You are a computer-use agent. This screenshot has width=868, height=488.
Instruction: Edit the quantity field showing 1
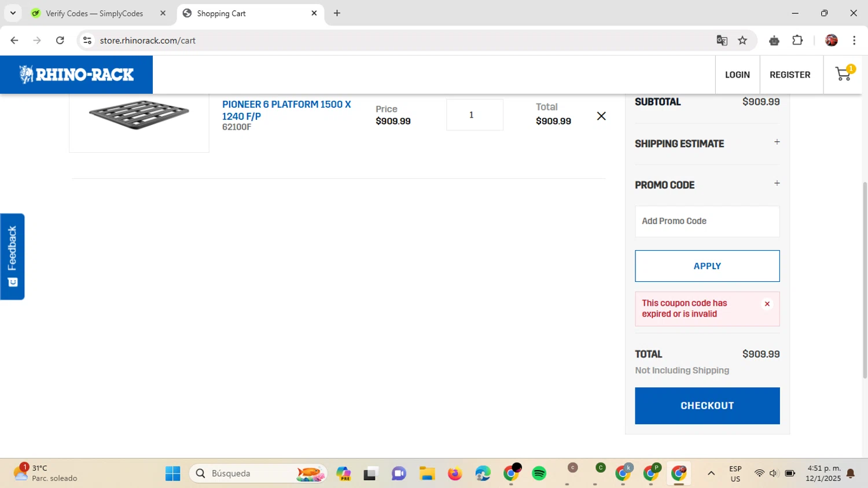pos(475,115)
